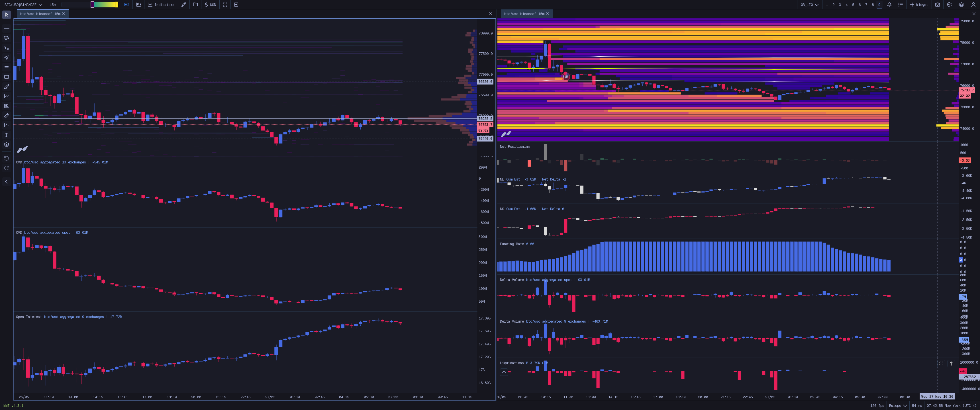
Task: Open the Indicators menu
Action: tap(161, 5)
